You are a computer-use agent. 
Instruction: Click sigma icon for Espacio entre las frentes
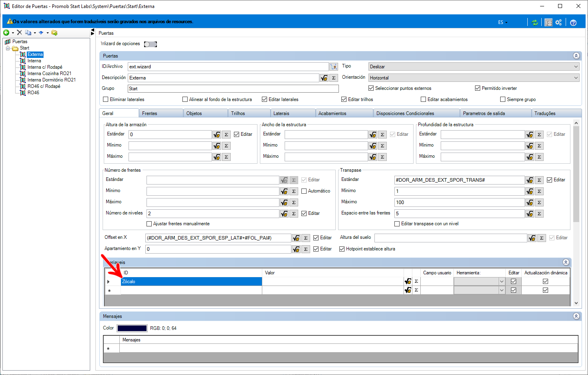tap(539, 214)
